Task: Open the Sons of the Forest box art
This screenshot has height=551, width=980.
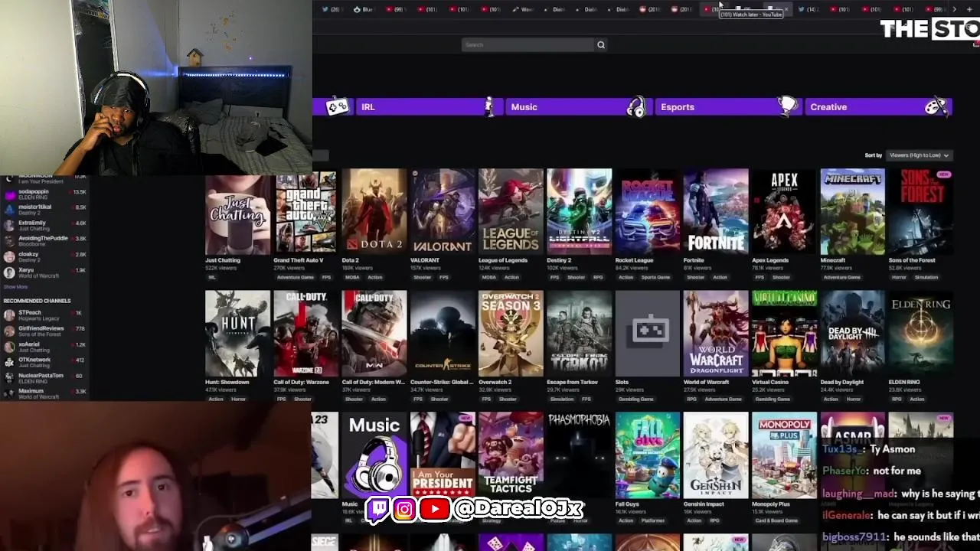Action: 921,212
